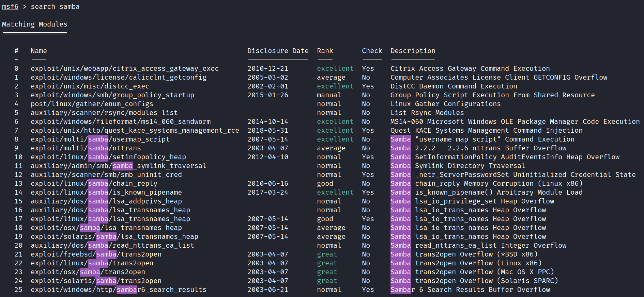Click 'read_nttrans_ea_list Integer Overflow' description
644x297 pixels.
coord(491,245)
